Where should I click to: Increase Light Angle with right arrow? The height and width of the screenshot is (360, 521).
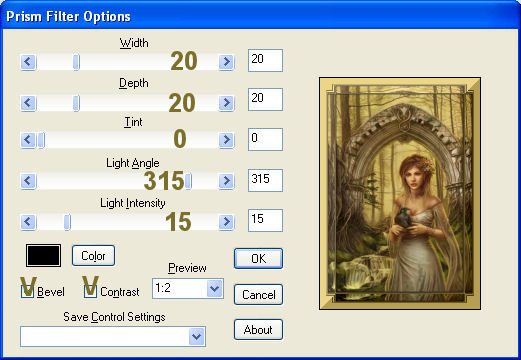(x=226, y=181)
